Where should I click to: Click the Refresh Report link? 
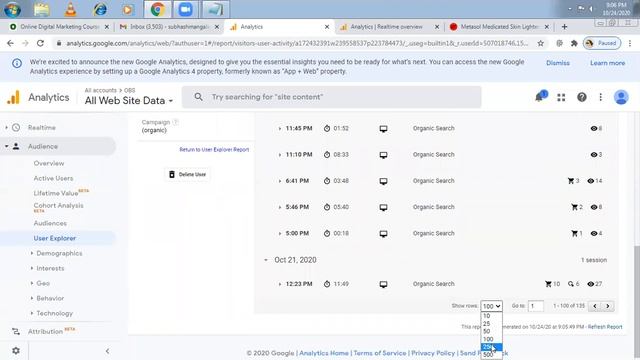click(x=605, y=327)
